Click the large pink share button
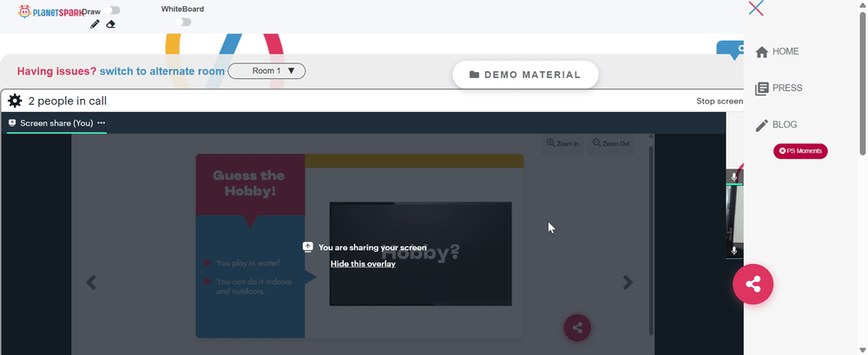Screen dimensions: 868x355 click(753, 285)
